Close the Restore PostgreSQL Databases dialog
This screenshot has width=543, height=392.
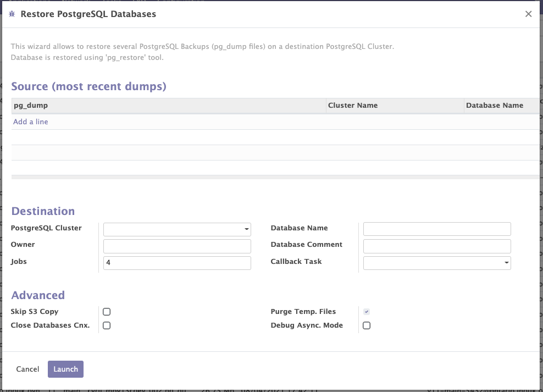[528, 14]
